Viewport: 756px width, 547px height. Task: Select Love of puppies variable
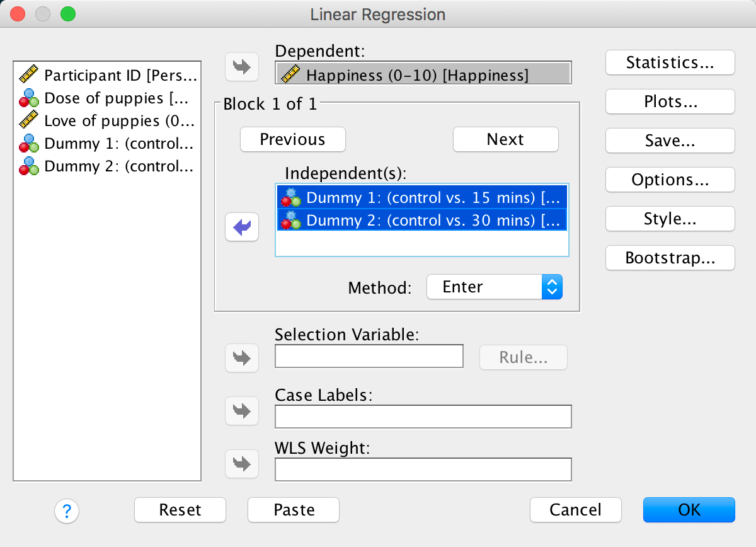coord(108,121)
